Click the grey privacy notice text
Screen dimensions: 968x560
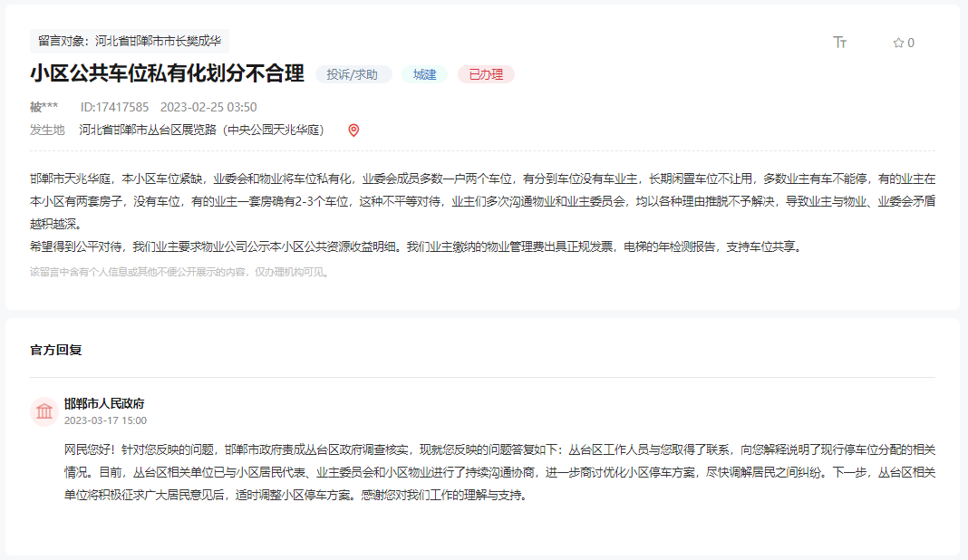[x=180, y=272]
